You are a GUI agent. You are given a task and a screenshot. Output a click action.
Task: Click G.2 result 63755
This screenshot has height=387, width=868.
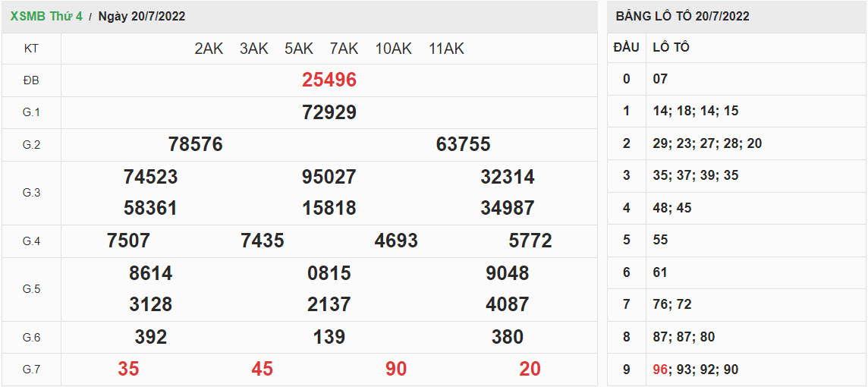point(463,145)
